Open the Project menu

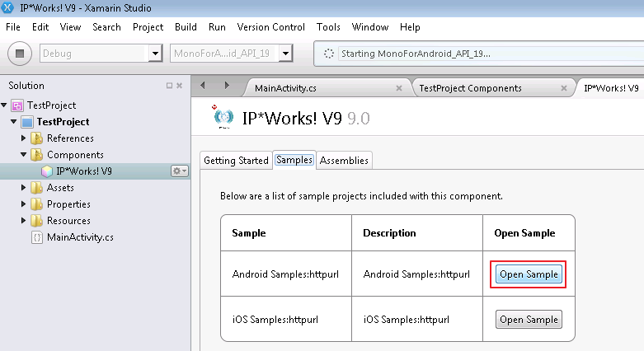[x=148, y=27]
